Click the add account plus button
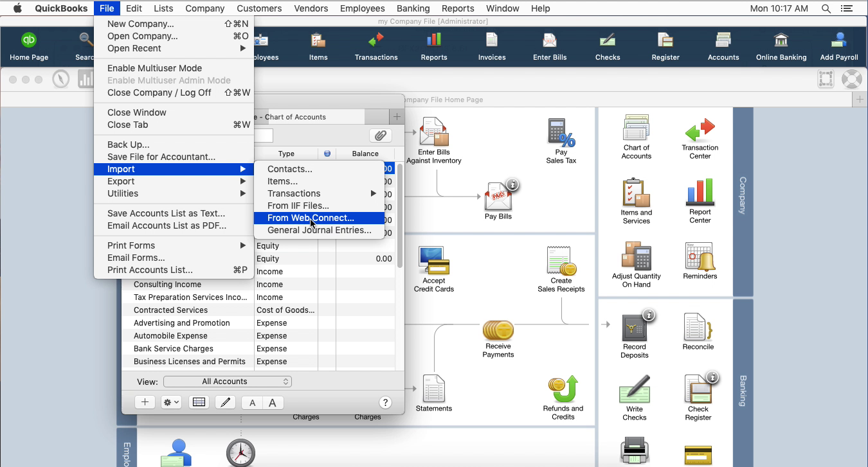 coord(145,402)
